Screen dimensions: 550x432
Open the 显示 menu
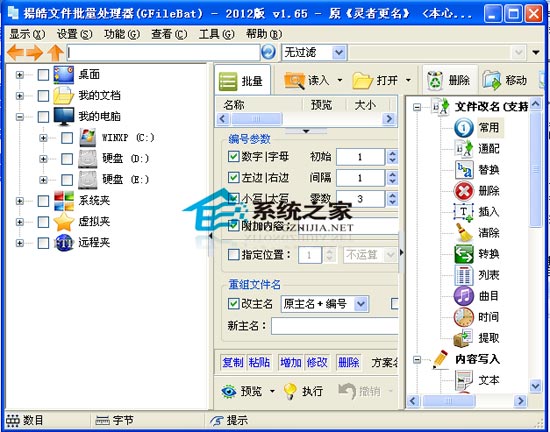[27, 34]
